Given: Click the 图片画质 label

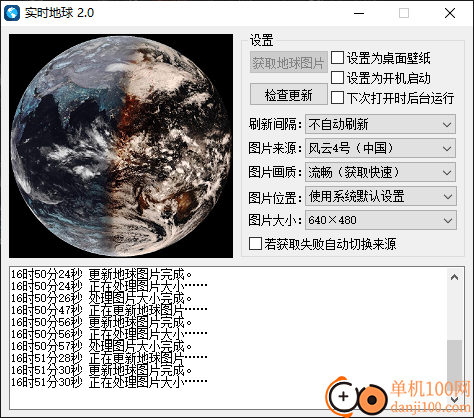Looking at the screenshot, I should pos(275,172).
